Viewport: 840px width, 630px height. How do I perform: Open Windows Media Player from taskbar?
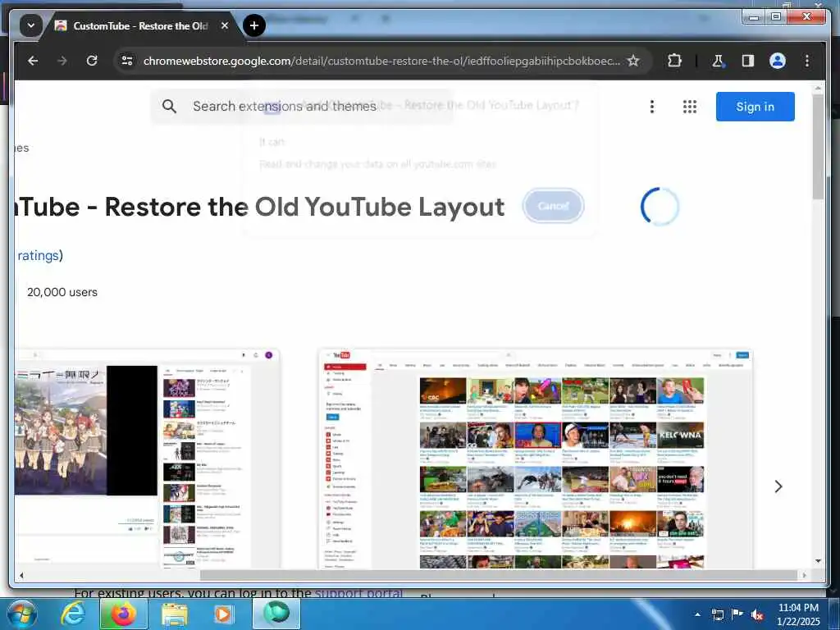click(x=223, y=614)
